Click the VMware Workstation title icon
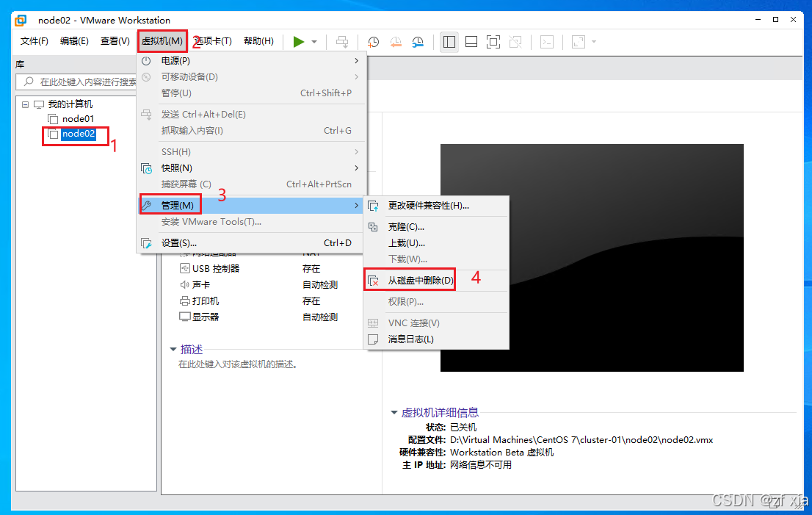812x515 pixels. coord(21,21)
